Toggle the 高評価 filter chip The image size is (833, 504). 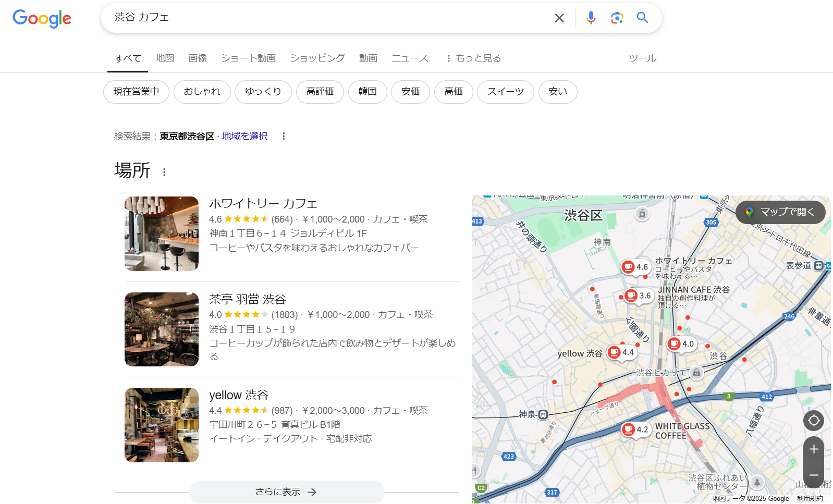[320, 92]
